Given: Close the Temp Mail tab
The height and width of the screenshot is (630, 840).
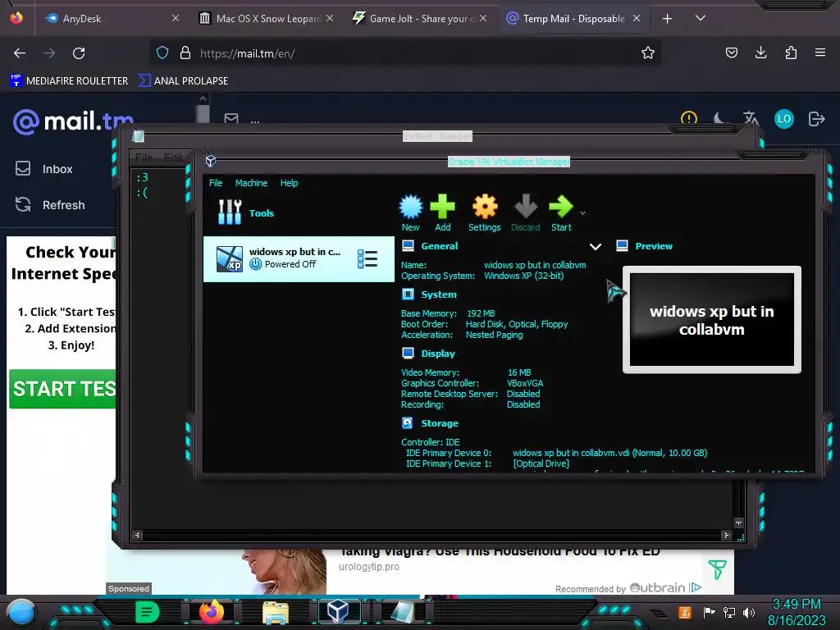Looking at the screenshot, I should click(637, 18).
